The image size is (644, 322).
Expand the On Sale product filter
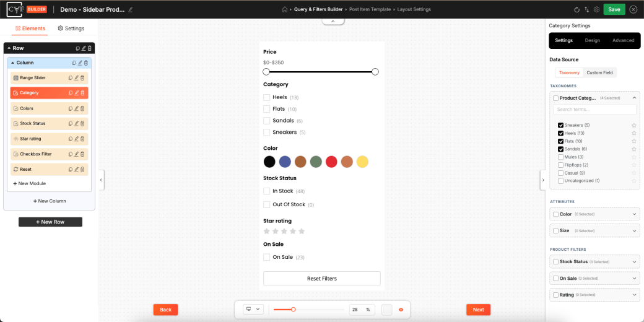click(x=634, y=278)
